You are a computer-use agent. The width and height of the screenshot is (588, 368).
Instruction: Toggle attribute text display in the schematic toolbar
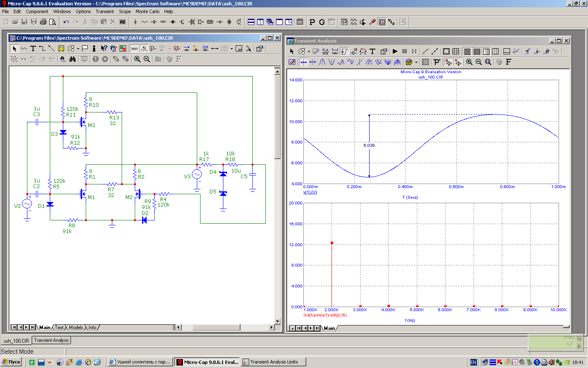click(144, 49)
